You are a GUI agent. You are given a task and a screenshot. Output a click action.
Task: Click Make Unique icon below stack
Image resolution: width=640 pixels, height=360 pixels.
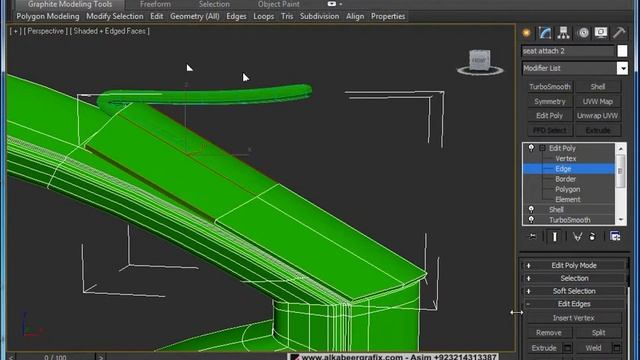pyautogui.click(x=577, y=236)
